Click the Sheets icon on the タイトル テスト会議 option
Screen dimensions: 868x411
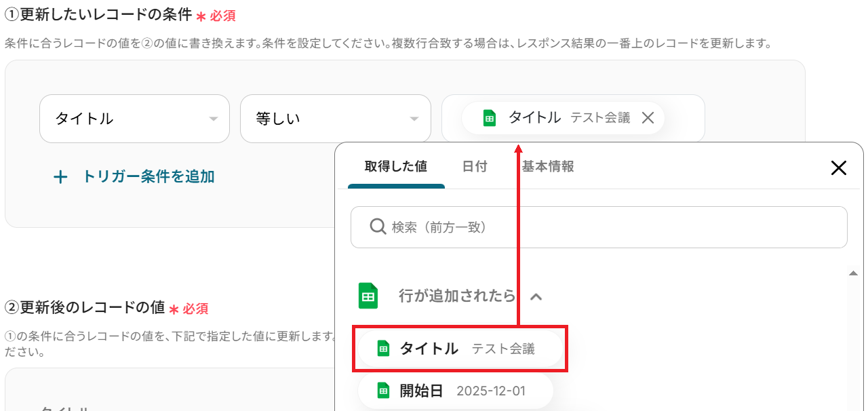[x=383, y=349]
